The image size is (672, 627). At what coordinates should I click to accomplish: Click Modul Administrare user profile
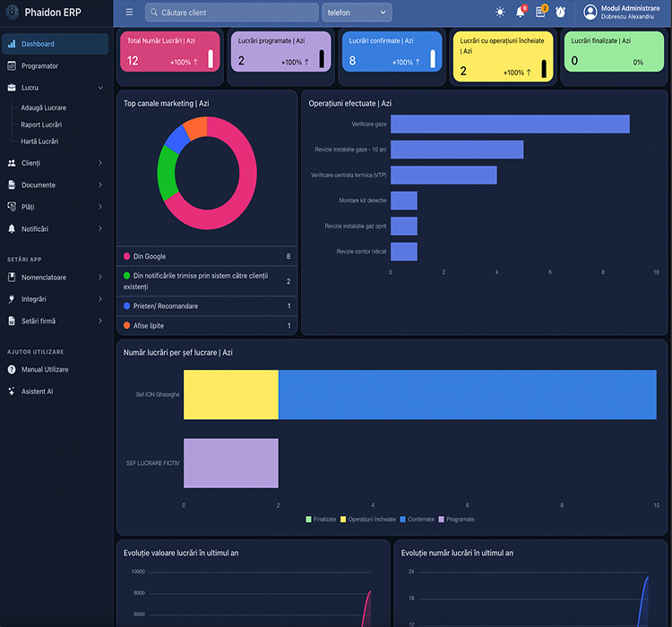(x=622, y=12)
